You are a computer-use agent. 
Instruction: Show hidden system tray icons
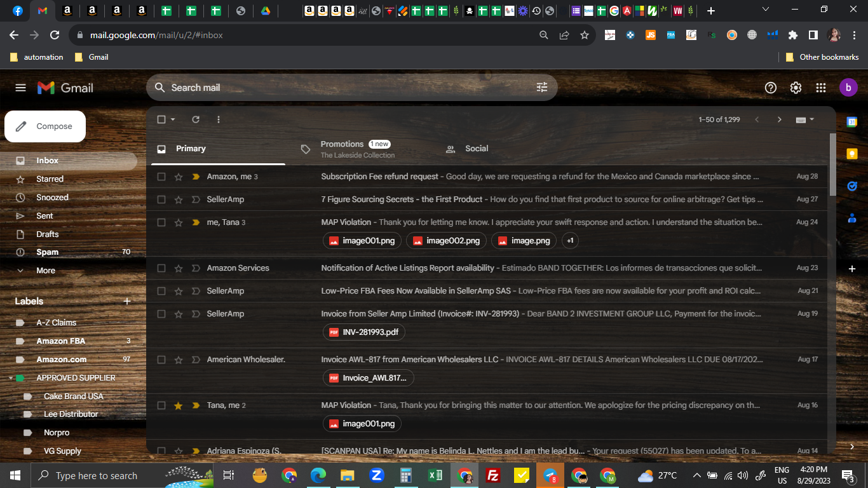(696, 475)
